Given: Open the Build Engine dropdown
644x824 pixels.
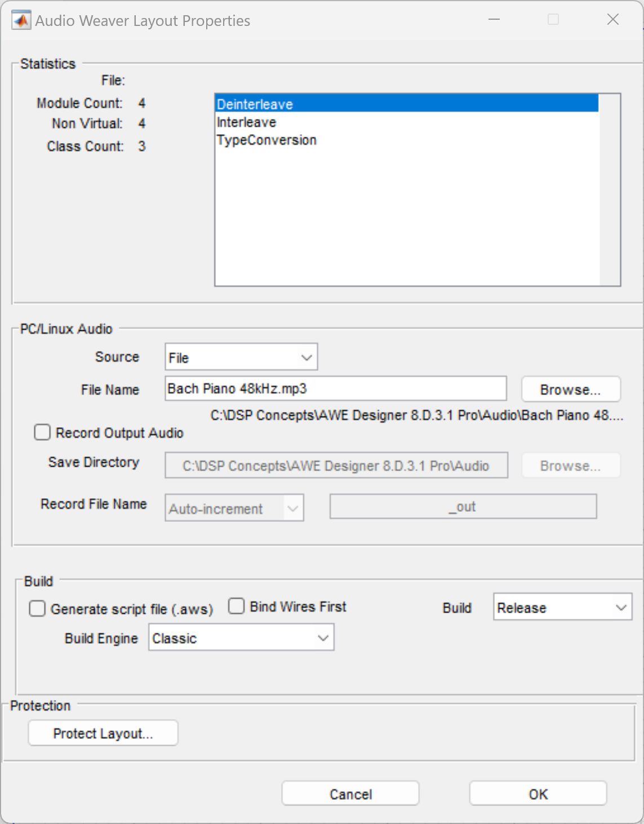Looking at the screenshot, I should tap(241, 638).
